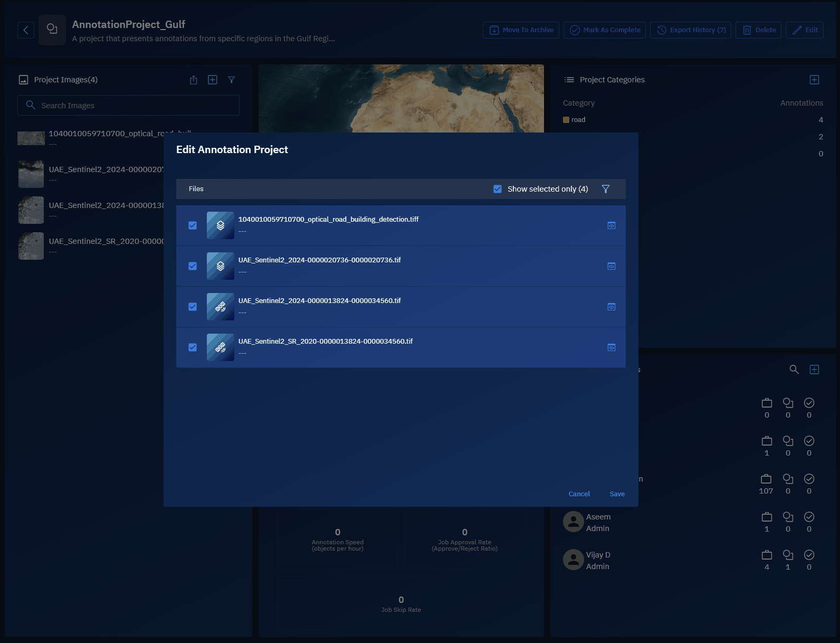840x643 pixels.
Task: Toggle Show selected only checkbox
Action: click(x=498, y=189)
